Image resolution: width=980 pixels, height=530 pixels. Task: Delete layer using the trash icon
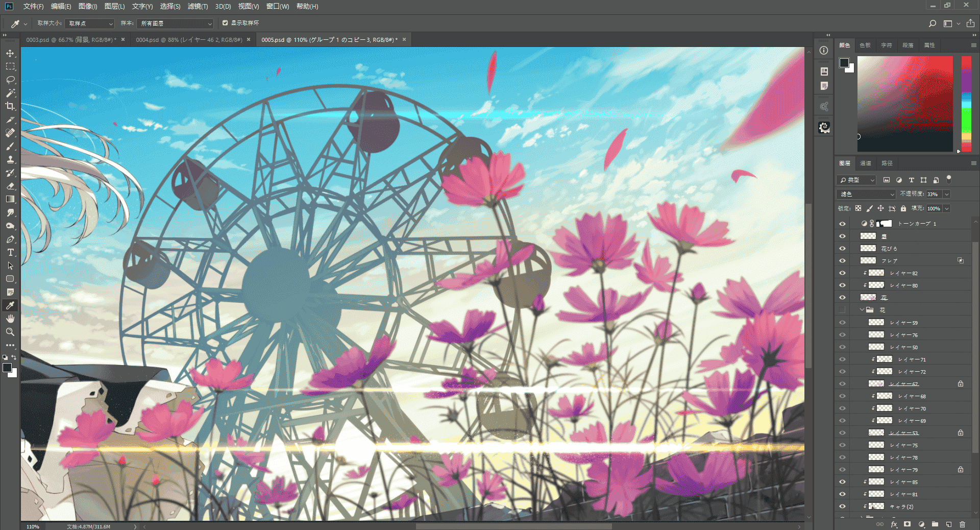pos(962,524)
